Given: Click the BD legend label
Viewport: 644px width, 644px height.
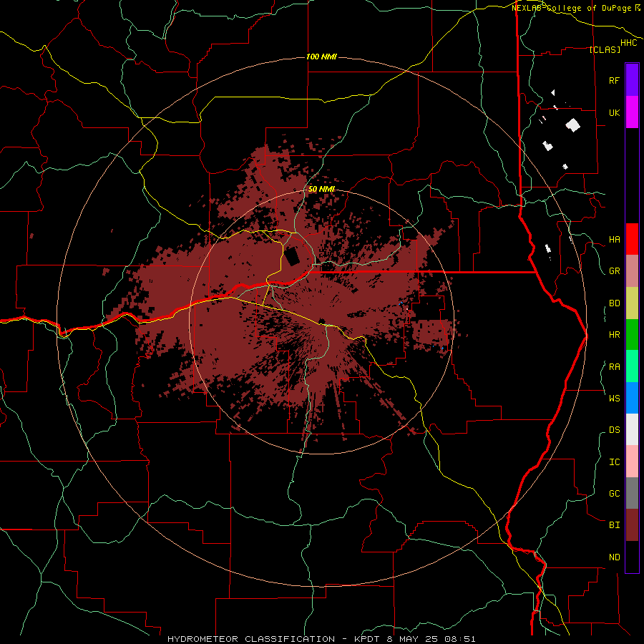Looking at the screenshot, I should pos(614,303).
